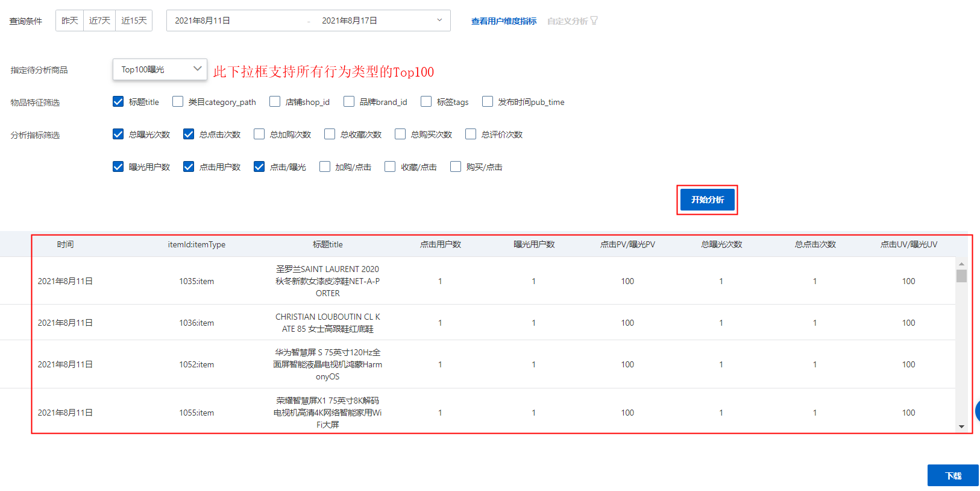980x491 pixels.
Task: Click the end date field 2021年8月17日
Action: click(350, 21)
